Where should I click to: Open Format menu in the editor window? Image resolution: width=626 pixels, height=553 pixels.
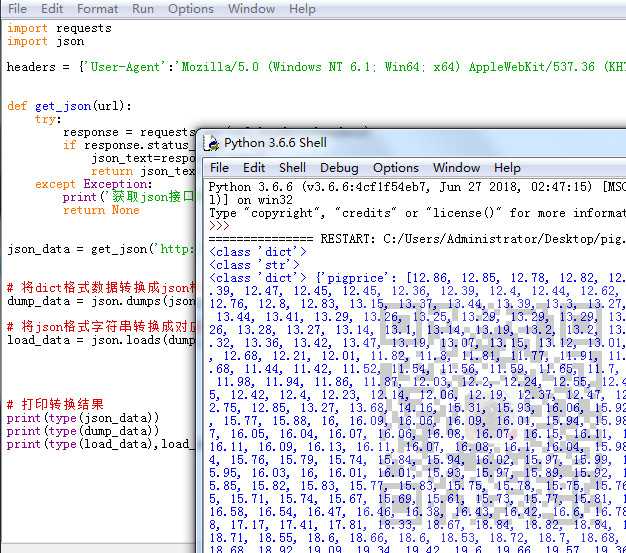tap(97, 9)
